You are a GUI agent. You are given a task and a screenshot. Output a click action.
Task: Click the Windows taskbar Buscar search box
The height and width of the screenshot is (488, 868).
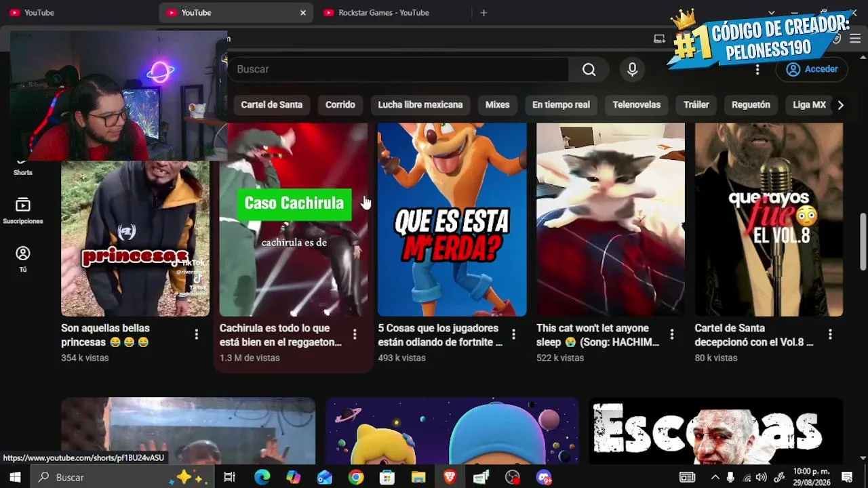click(122, 477)
